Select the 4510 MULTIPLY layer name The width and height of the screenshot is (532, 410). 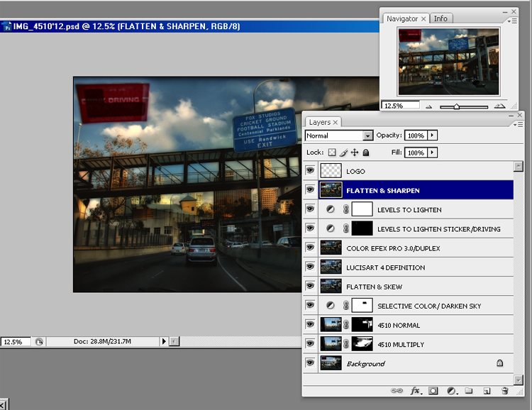pos(401,345)
